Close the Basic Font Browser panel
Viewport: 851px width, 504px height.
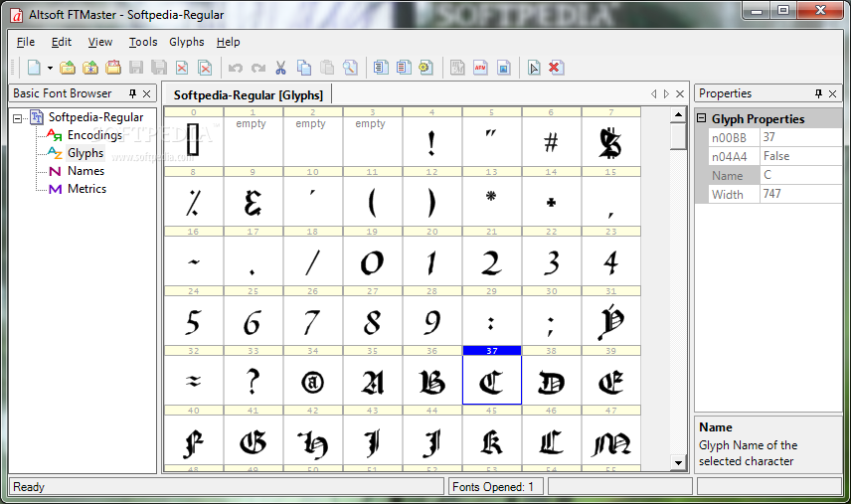(x=146, y=93)
